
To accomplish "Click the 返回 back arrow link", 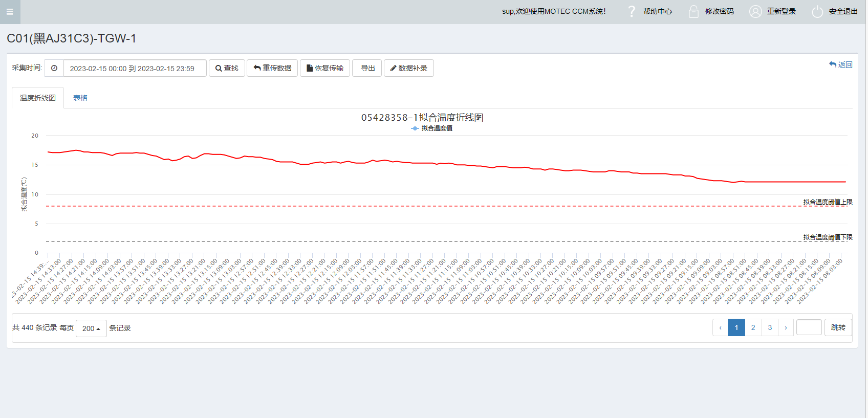I will 840,64.
